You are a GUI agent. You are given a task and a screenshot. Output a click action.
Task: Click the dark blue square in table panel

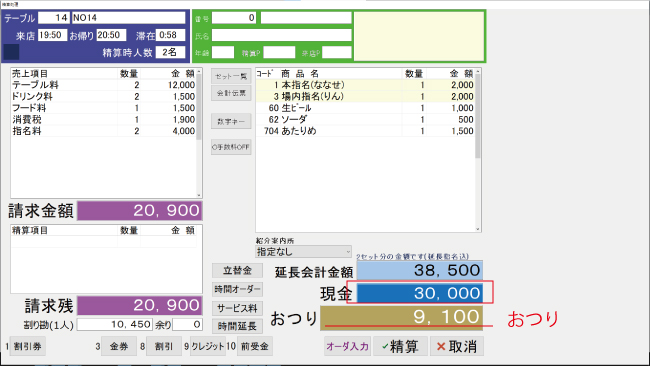(x=11, y=52)
